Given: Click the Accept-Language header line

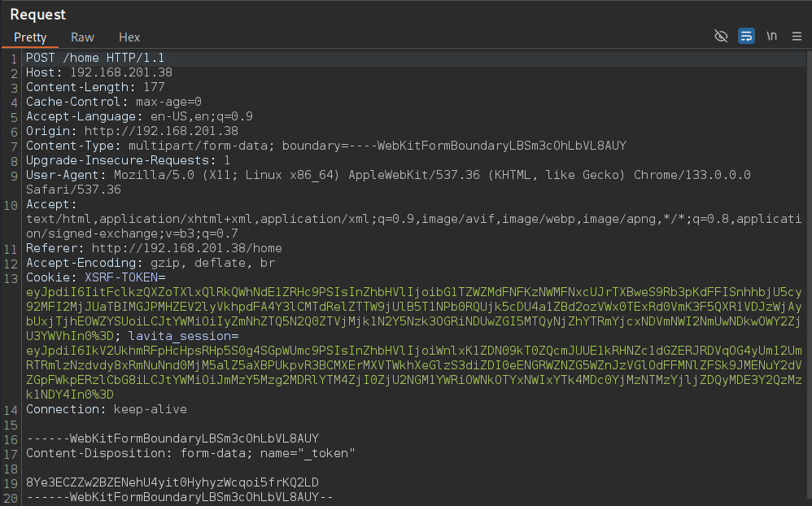Looking at the screenshot, I should pos(140,116).
